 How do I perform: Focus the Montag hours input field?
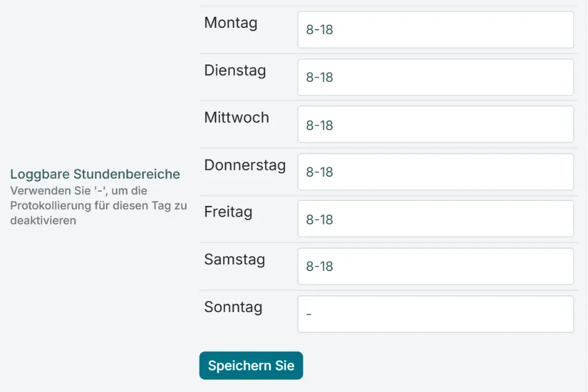click(x=436, y=30)
